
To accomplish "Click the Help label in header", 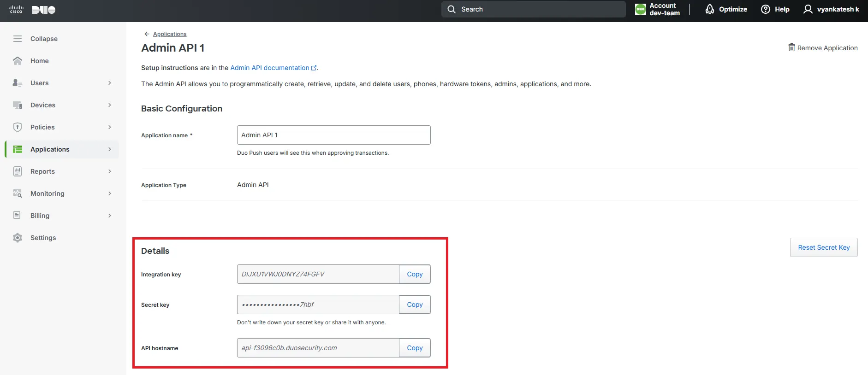I will [782, 9].
